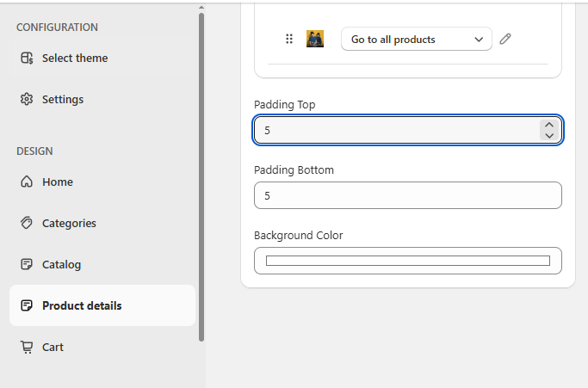
Task: Click the CONFIGURATION section heading
Action: [x=57, y=28]
